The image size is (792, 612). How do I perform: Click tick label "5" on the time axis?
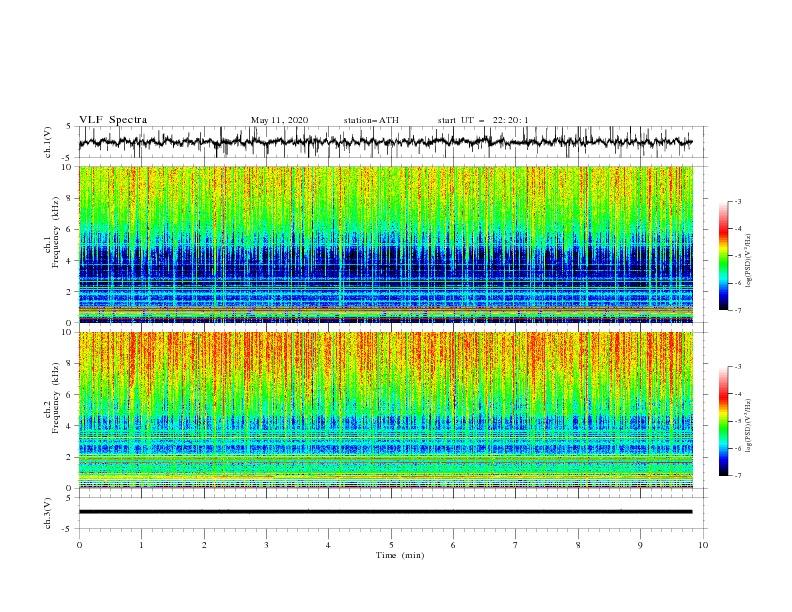(391, 545)
